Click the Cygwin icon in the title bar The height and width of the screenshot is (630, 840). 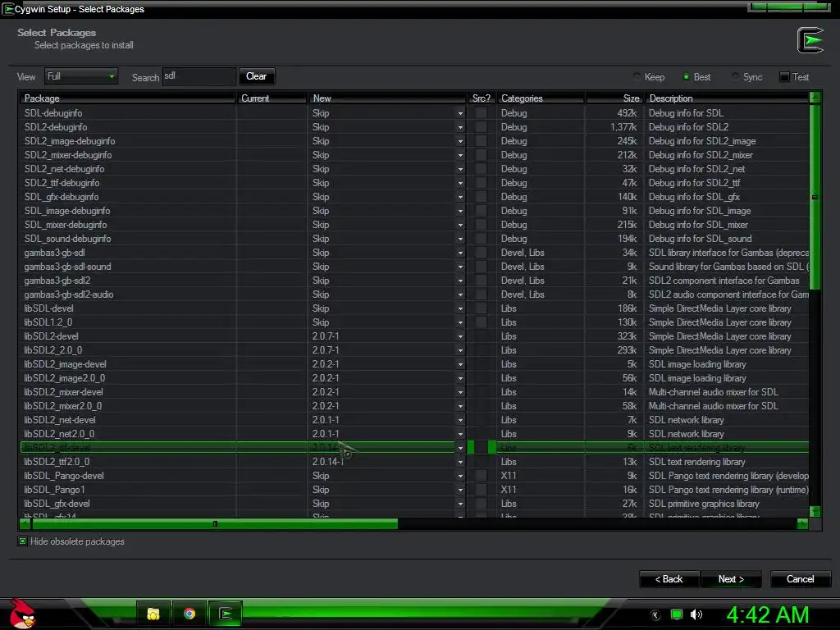[7, 9]
